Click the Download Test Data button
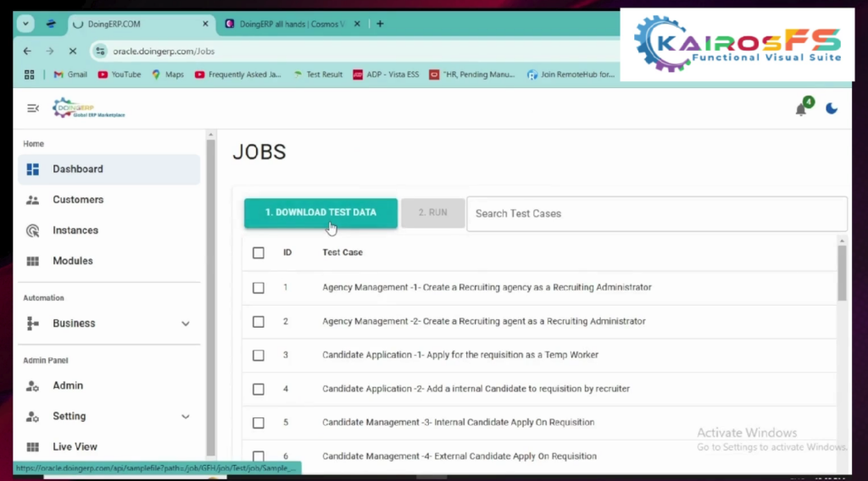The width and height of the screenshot is (868, 481). click(x=320, y=213)
